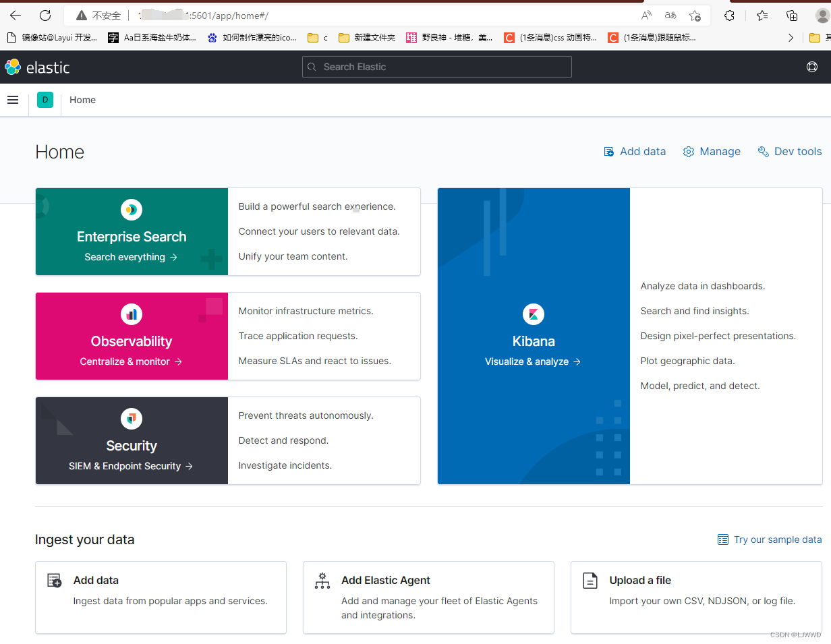The image size is (831, 644).
Task: Click the Security logo icon
Action: tap(132, 419)
